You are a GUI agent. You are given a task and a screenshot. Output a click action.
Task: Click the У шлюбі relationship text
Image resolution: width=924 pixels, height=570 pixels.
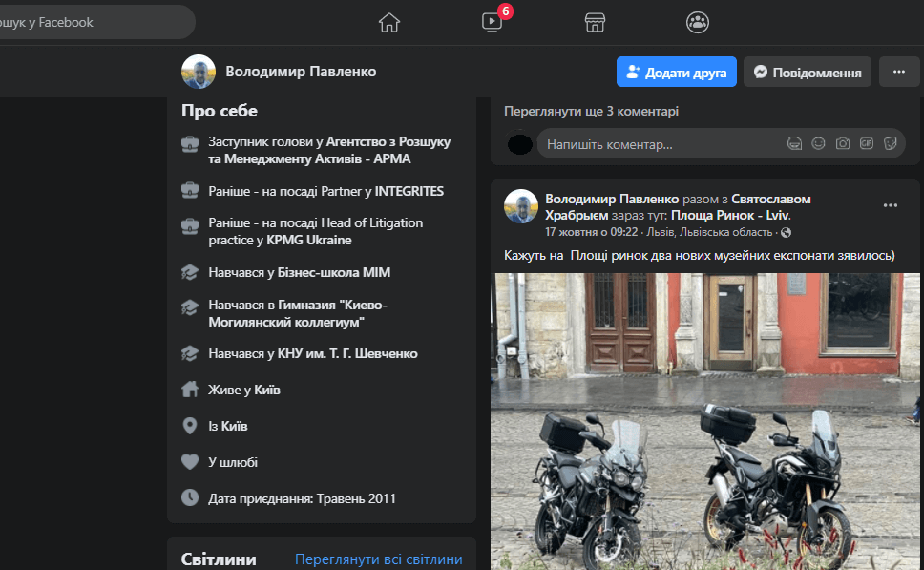pyautogui.click(x=233, y=462)
